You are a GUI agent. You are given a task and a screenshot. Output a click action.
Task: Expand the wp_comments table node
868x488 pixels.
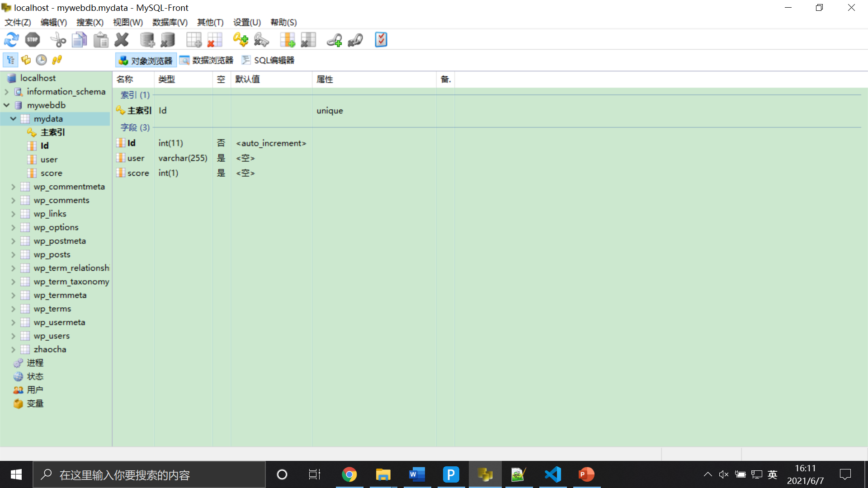[x=13, y=200]
